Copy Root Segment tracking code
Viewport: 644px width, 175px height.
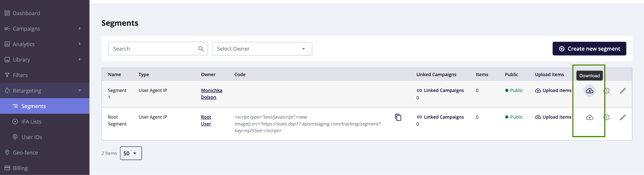click(398, 117)
